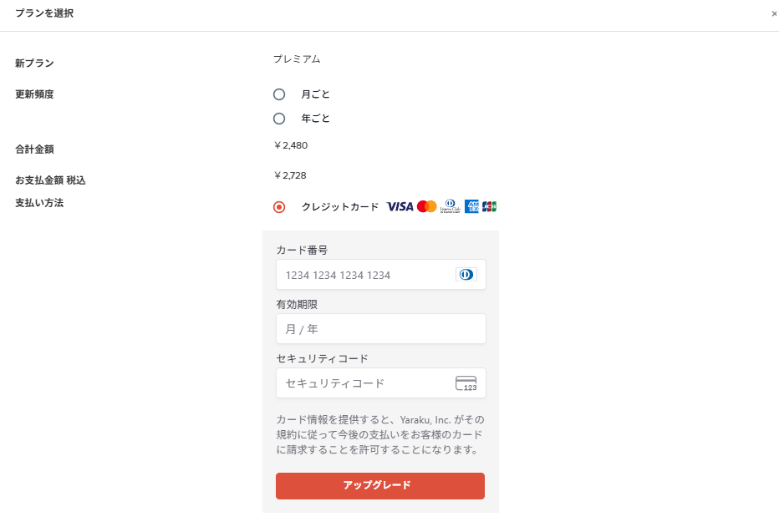779x532 pixels.
Task: Select the クレジットカード payment method
Action: 279,207
